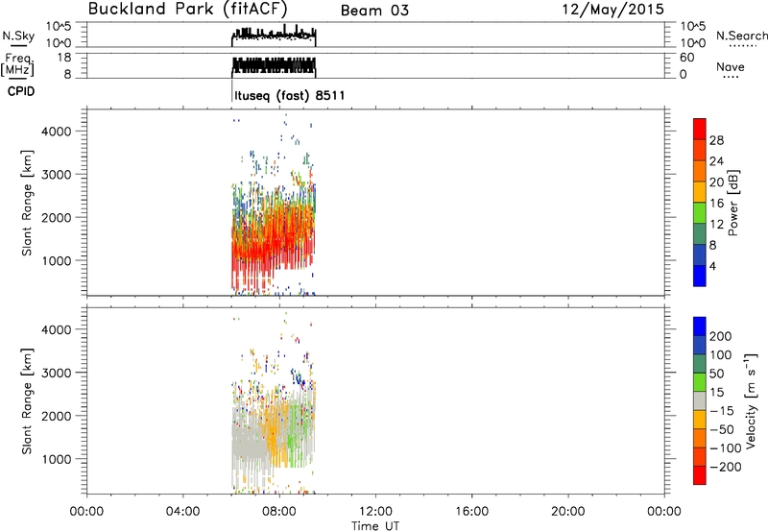Click the '12:00' time axis tick label
Screen dimensions: 768x532
click(x=375, y=512)
